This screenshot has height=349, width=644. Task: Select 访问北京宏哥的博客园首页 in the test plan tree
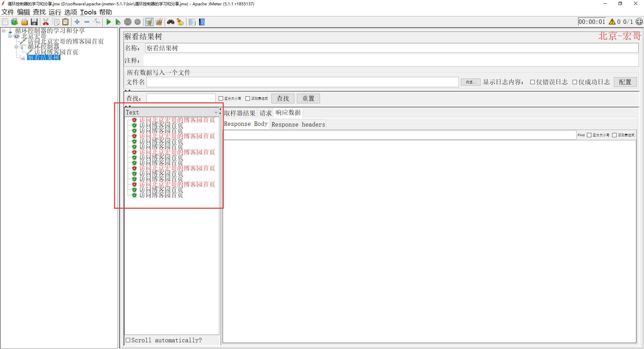(66, 42)
